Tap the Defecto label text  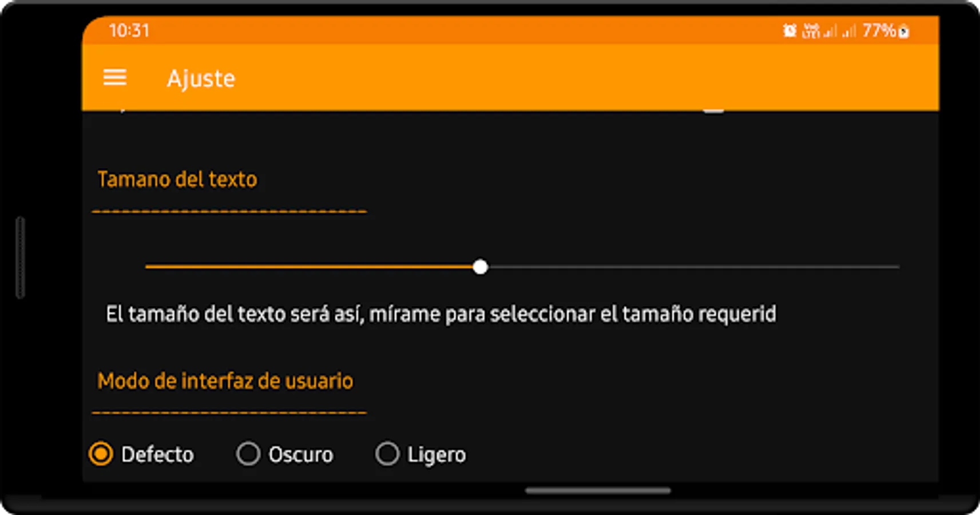click(157, 454)
